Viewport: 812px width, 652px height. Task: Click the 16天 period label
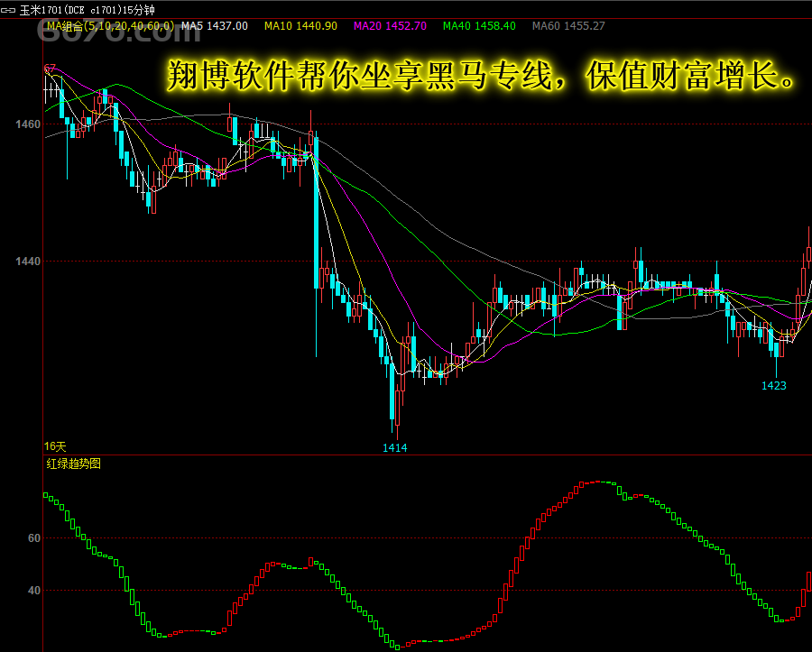(x=55, y=446)
